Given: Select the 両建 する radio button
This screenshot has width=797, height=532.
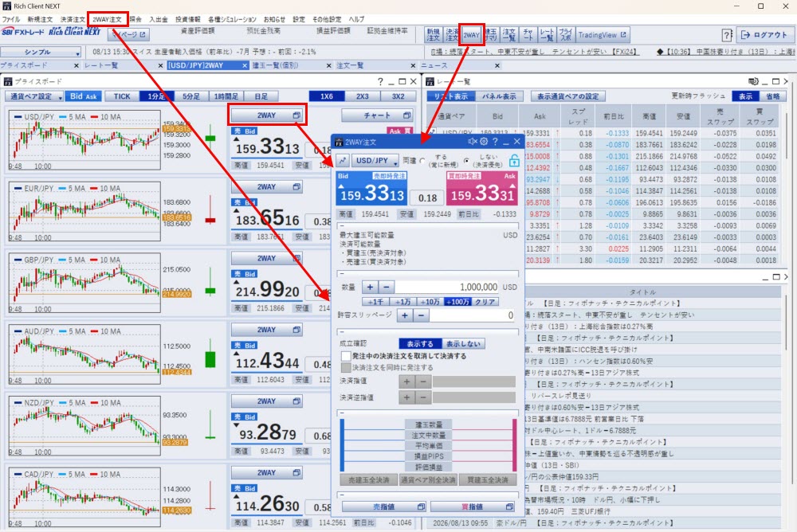Looking at the screenshot, I should [423, 161].
